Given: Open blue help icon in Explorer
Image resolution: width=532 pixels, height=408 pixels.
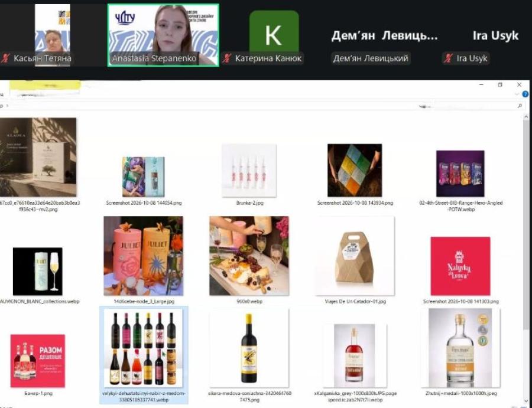Looking at the screenshot, I should pyautogui.click(x=525, y=94).
